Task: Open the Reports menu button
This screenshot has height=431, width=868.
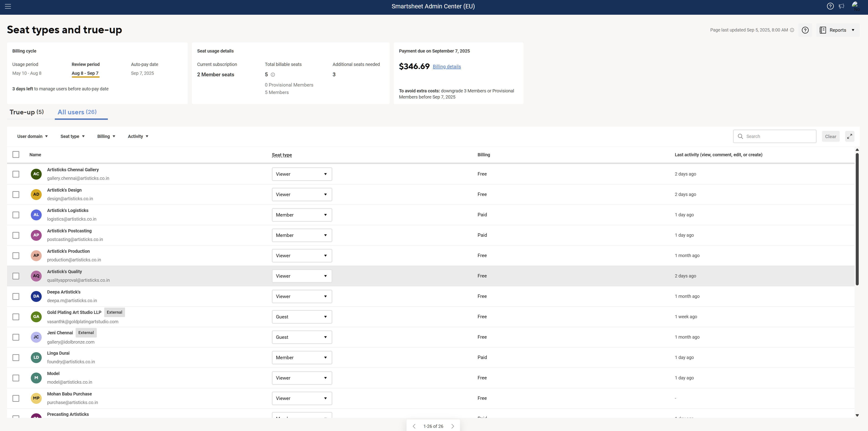Action: (x=837, y=30)
